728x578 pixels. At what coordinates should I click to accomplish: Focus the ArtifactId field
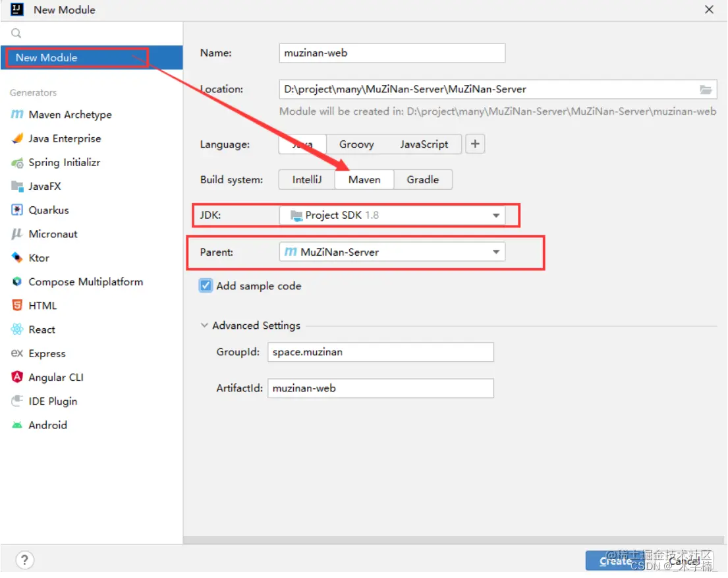tap(381, 388)
